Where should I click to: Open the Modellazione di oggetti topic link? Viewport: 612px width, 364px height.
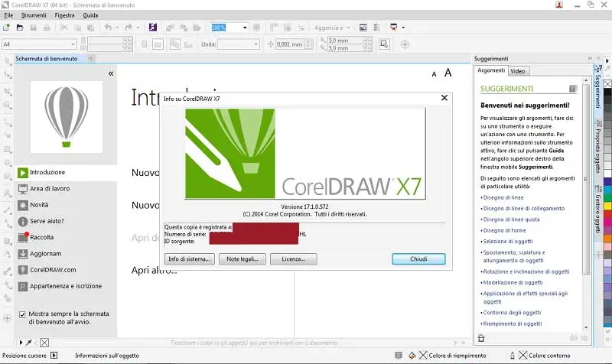[513, 282]
